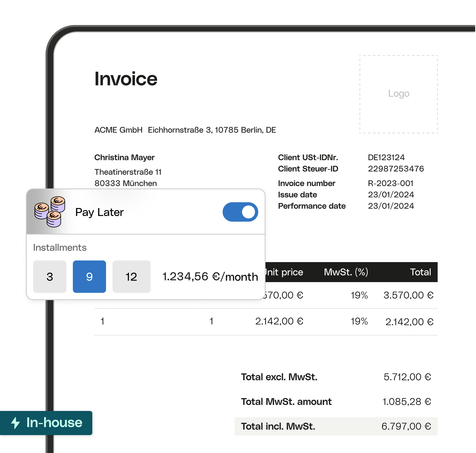
Task: Click the Issue date value 23/01/2024
Action: click(391, 195)
